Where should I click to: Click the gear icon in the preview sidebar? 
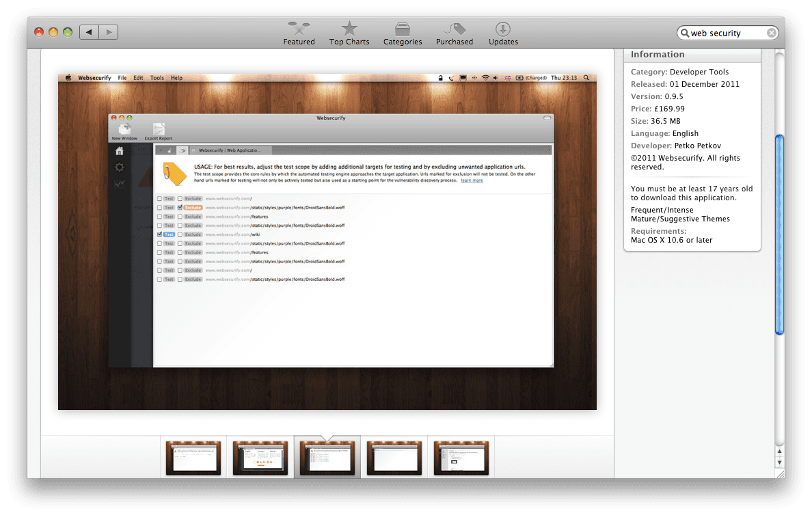point(120,167)
